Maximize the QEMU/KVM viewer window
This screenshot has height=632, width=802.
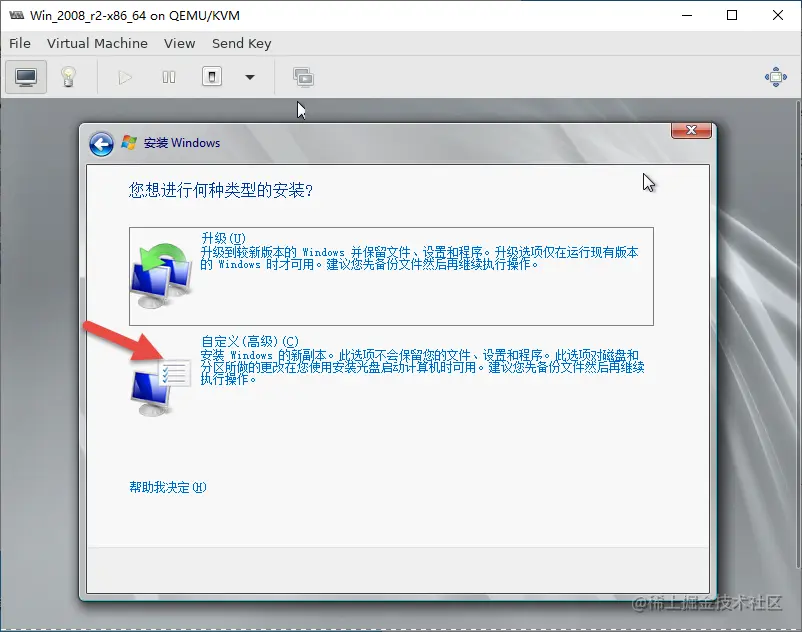pyautogui.click(x=732, y=15)
